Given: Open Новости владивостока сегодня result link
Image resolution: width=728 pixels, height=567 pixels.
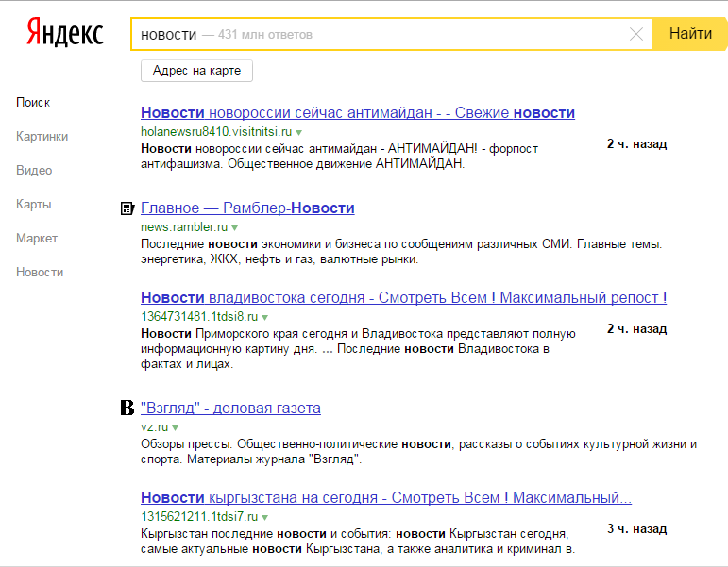Looking at the screenshot, I should click(x=403, y=297).
